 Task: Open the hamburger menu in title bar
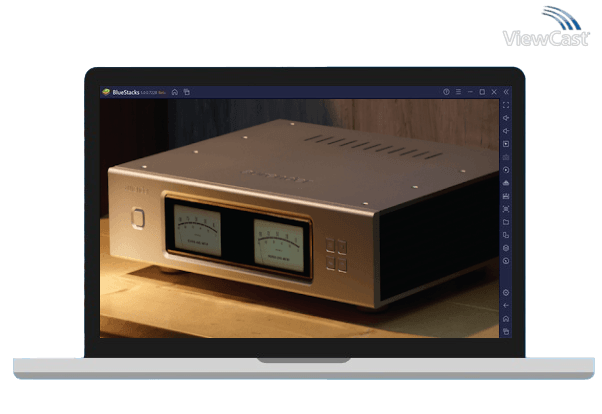[x=458, y=92]
